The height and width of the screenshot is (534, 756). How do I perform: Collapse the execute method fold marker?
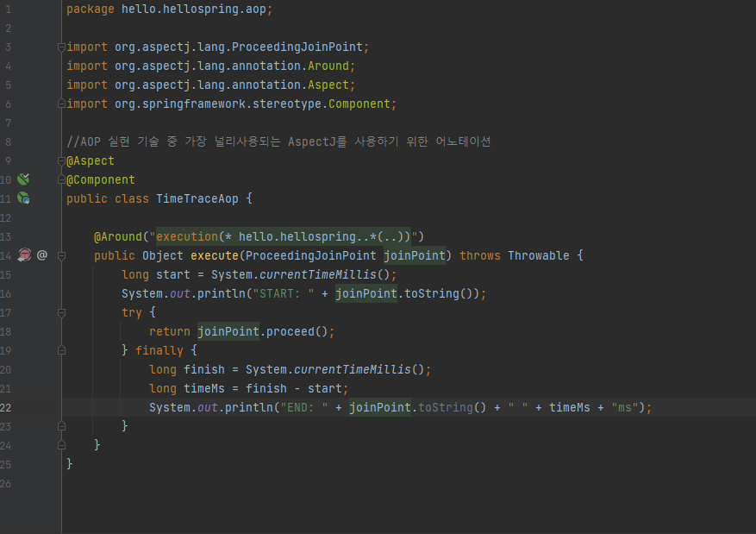[61, 255]
